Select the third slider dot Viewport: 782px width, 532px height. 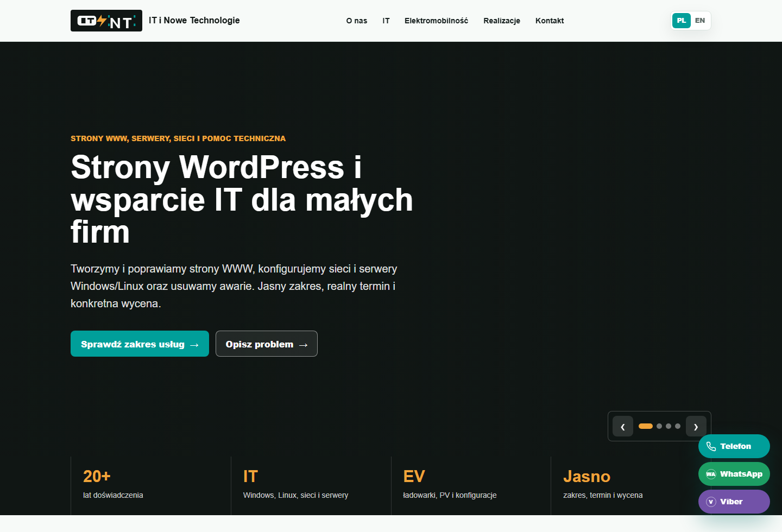(669, 426)
